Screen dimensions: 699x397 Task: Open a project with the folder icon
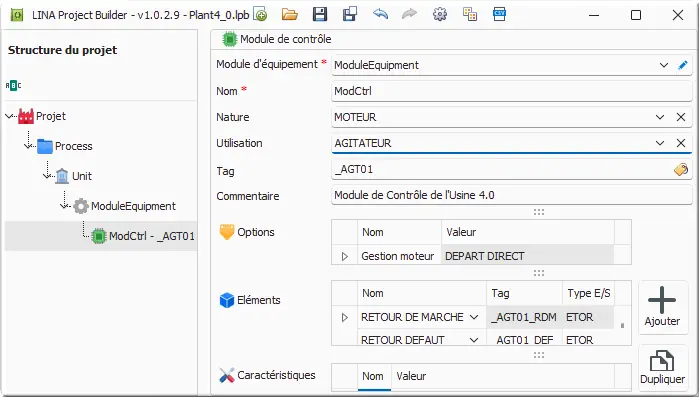(290, 14)
